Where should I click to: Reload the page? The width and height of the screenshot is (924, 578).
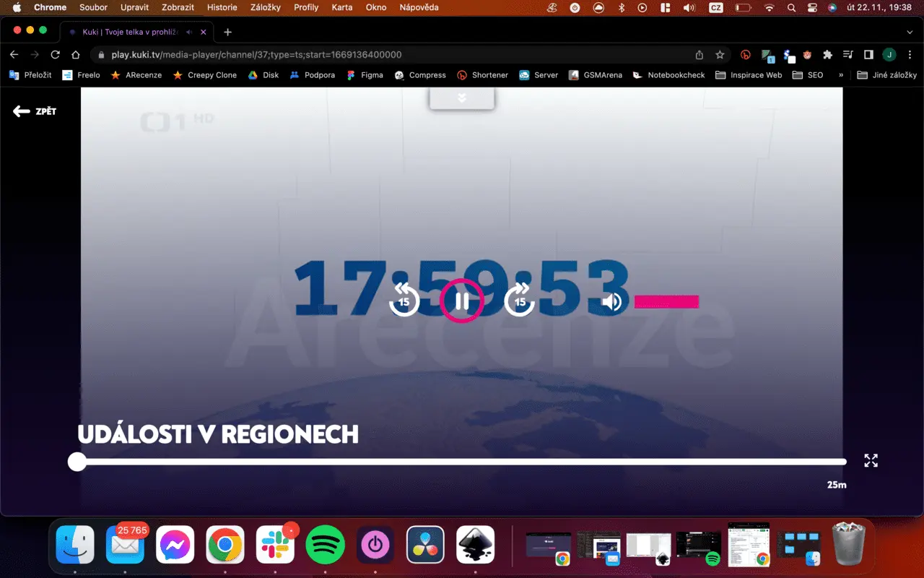pyautogui.click(x=55, y=55)
